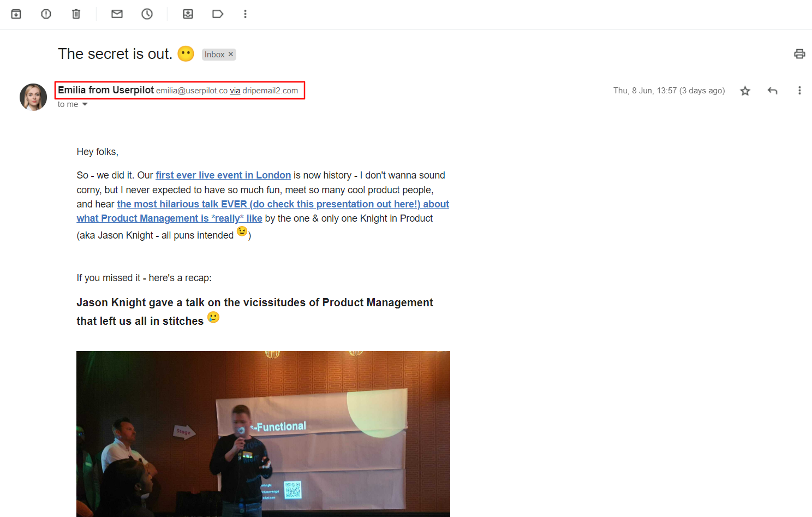Print the email using the printer icon
Image resolution: width=812 pixels, height=517 pixels.
pos(799,54)
